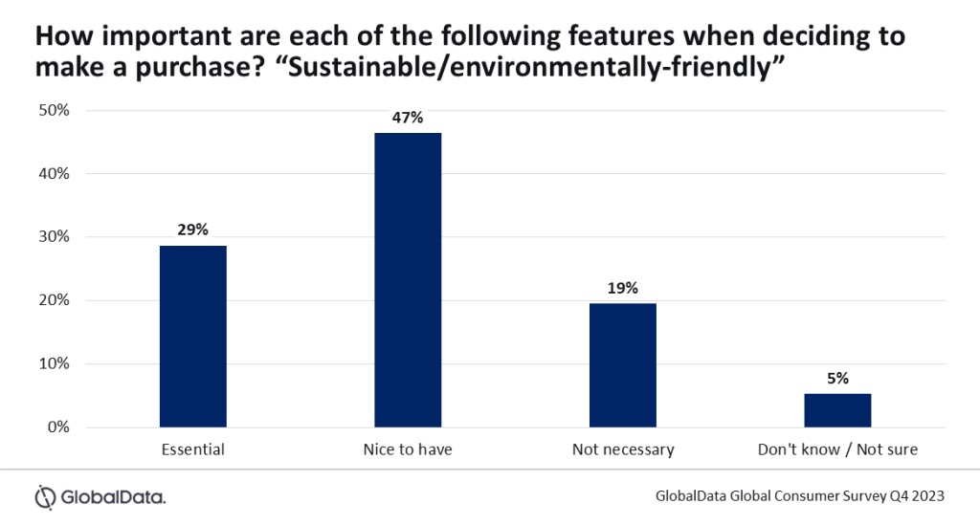Click the Global Consumer Survey Q4 2023 source

[800, 495]
